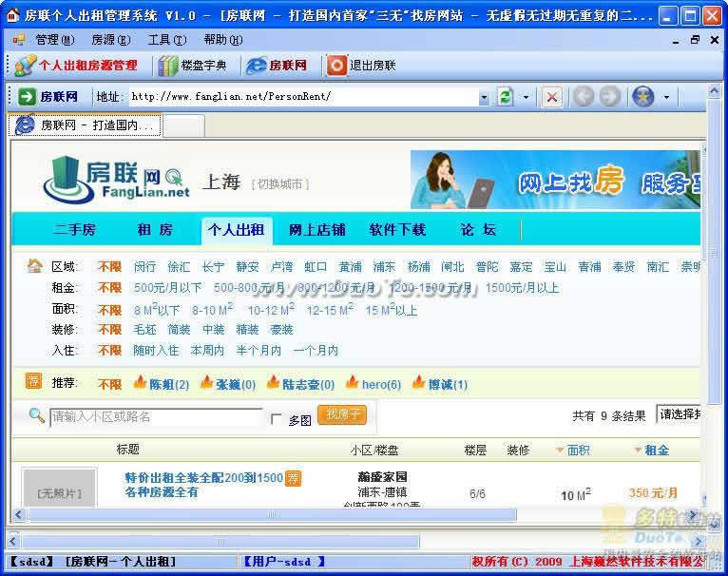Open 楼盘字典 book icon
This screenshot has height=576, width=728.
167,66
